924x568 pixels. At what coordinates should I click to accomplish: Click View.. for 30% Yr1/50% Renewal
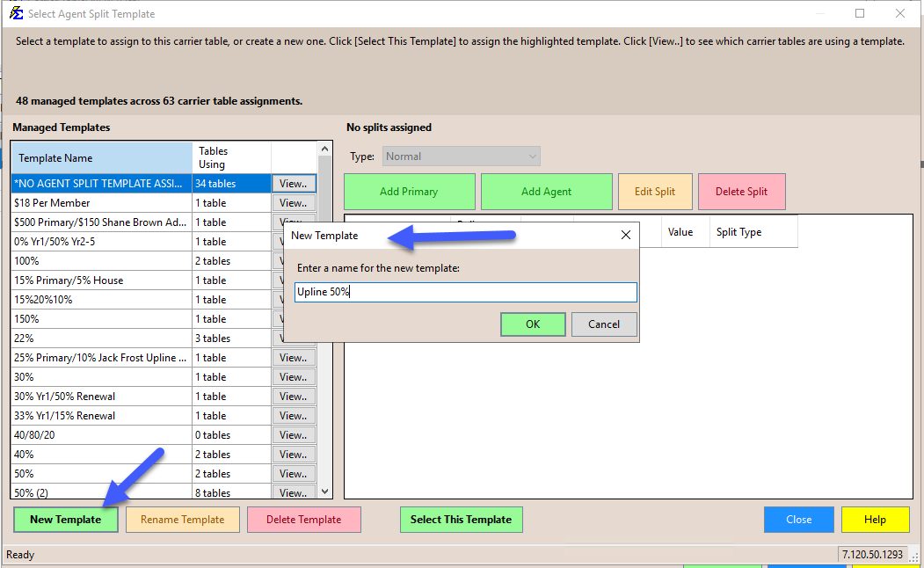(x=294, y=397)
